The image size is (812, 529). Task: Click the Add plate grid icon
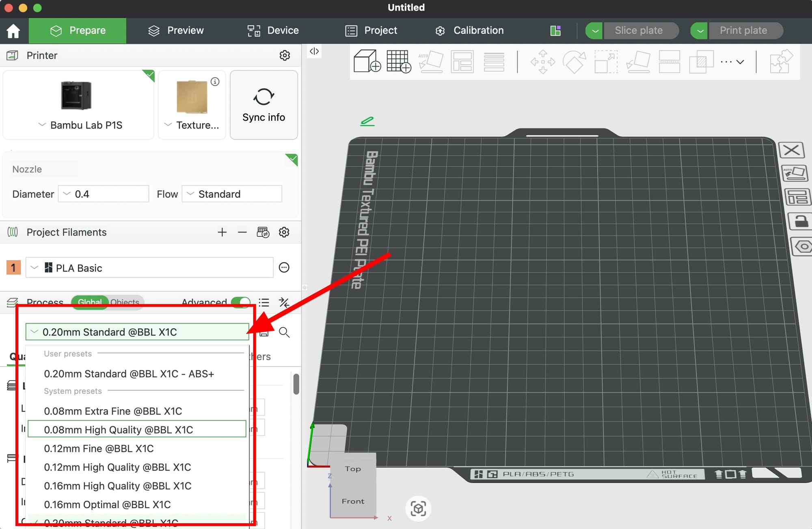(398, 61)
